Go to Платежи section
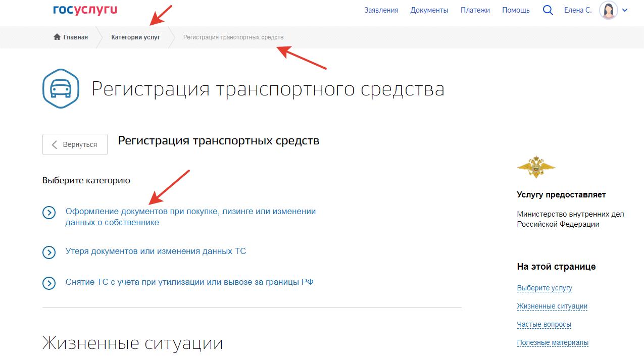 click(475, 10)
